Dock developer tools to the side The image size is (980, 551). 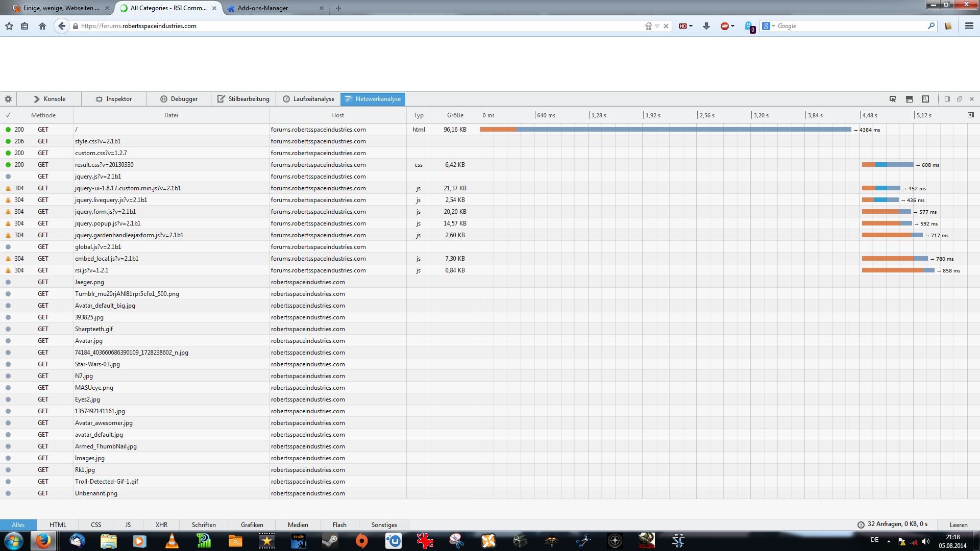coord(947,99)
